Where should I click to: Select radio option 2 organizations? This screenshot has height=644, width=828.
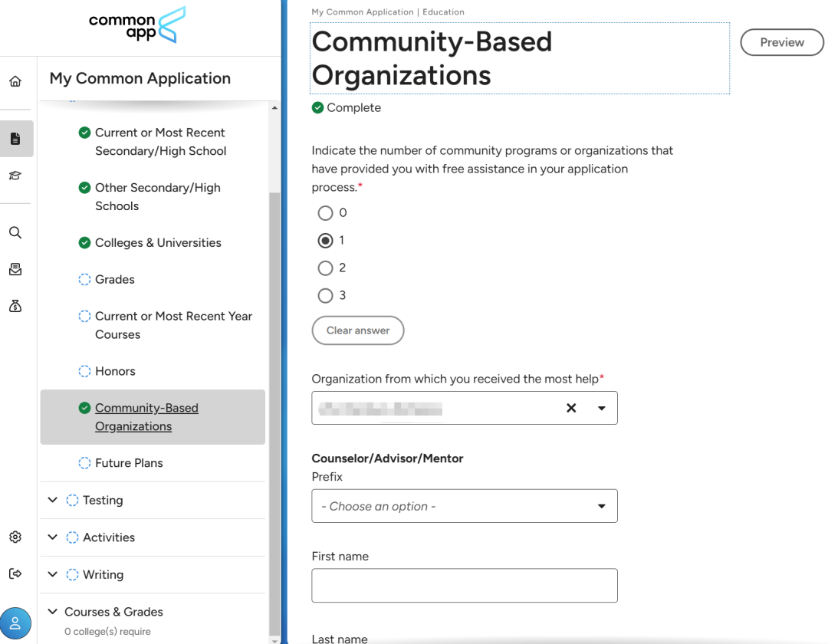(325, 268)
